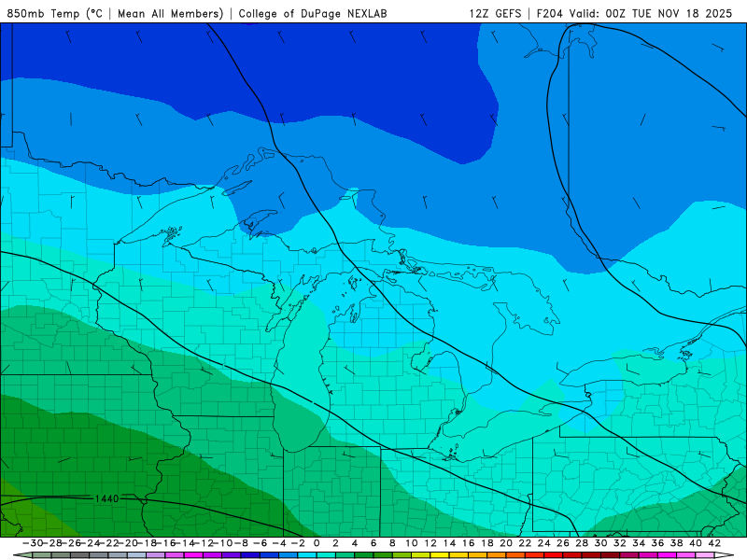Click the '12Z GEFS' model run label

coord(495,13)
